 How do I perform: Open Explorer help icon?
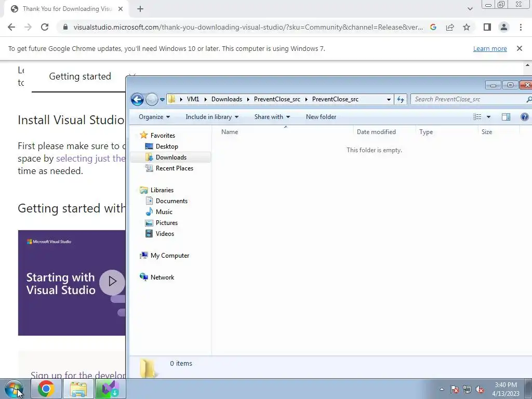tap(525, 117)
